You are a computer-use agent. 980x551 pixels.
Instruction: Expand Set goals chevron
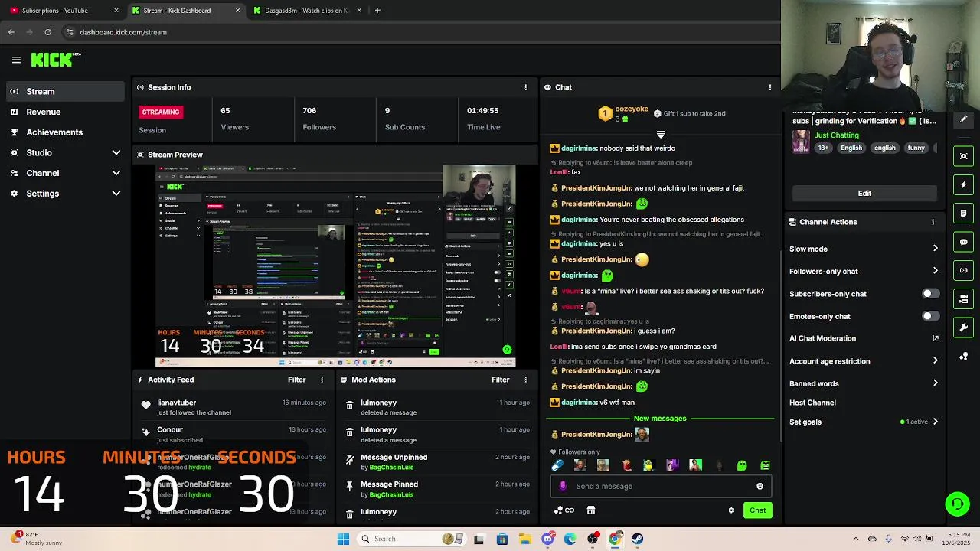coord(935,422)
